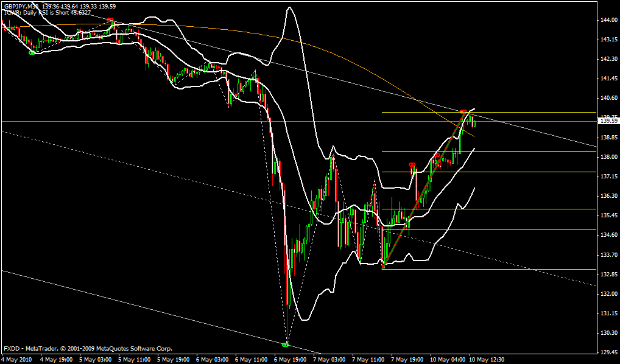Click the green marker near 4 May low
This screenshot has width=620, height=364.
point(32,53)
